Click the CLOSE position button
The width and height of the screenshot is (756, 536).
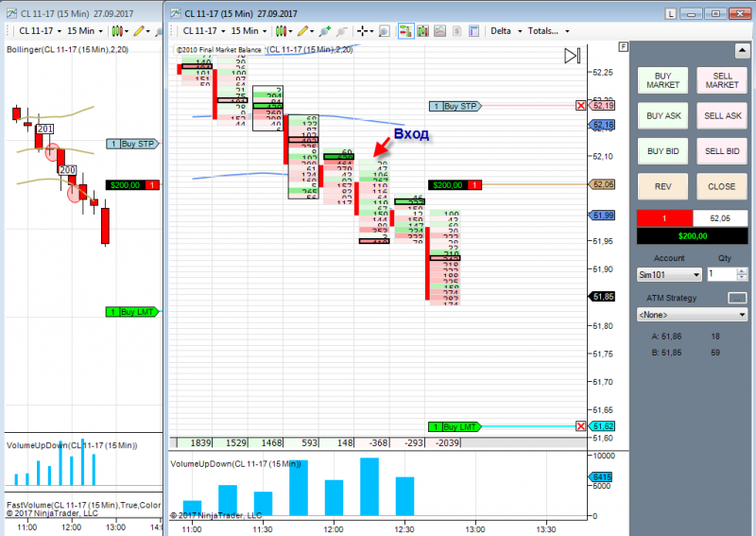(722, 186)
